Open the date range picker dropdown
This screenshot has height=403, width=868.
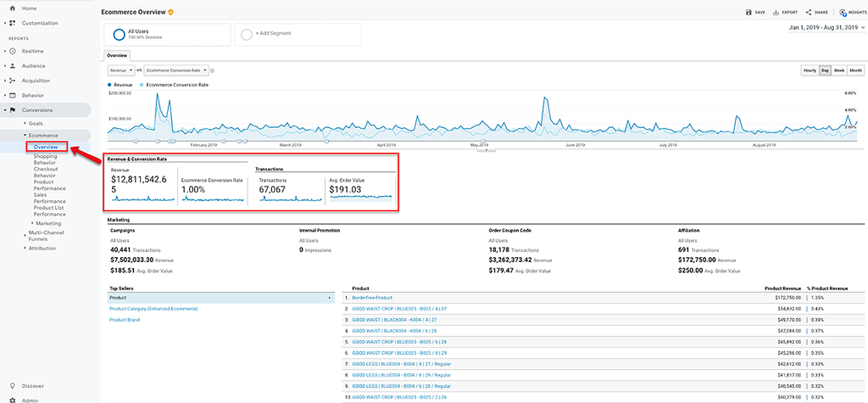pos(826,28)
